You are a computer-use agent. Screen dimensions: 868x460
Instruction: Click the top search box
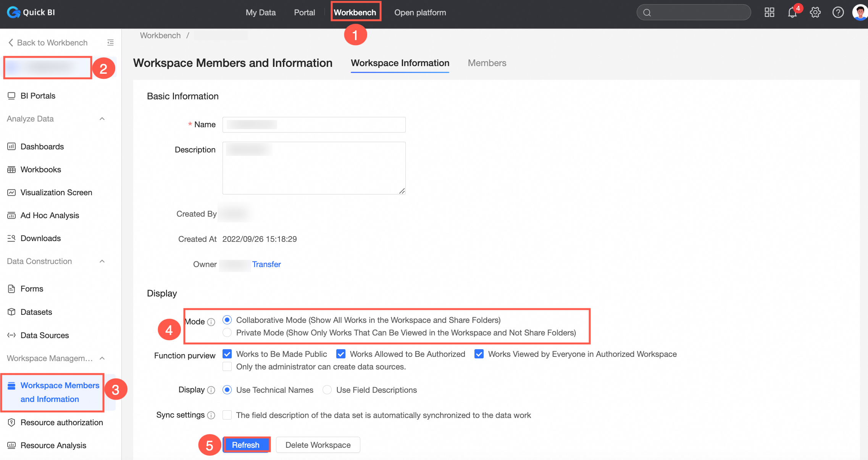[x=694, y=12]
